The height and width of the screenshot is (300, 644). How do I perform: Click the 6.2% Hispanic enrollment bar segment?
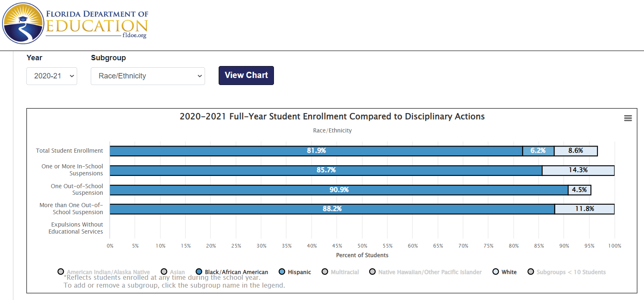pyautogui.click(x=538, y=151)
